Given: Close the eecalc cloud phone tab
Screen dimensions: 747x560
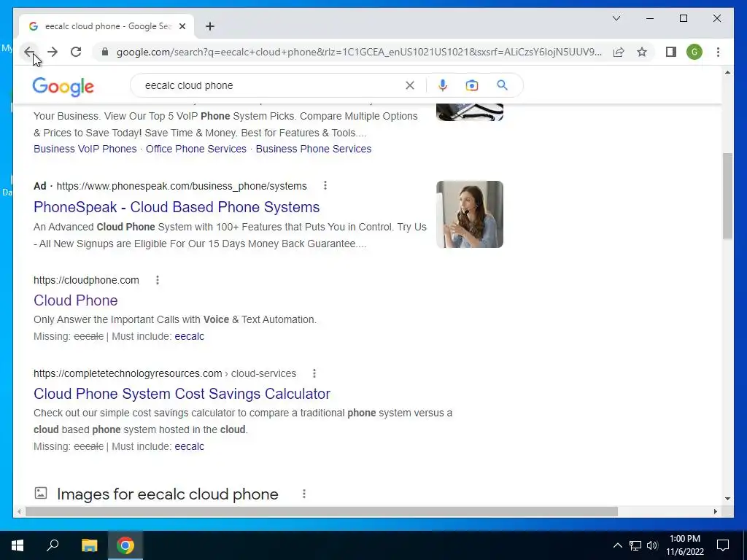Looking at the screenshot, I should tap(182, 27).
